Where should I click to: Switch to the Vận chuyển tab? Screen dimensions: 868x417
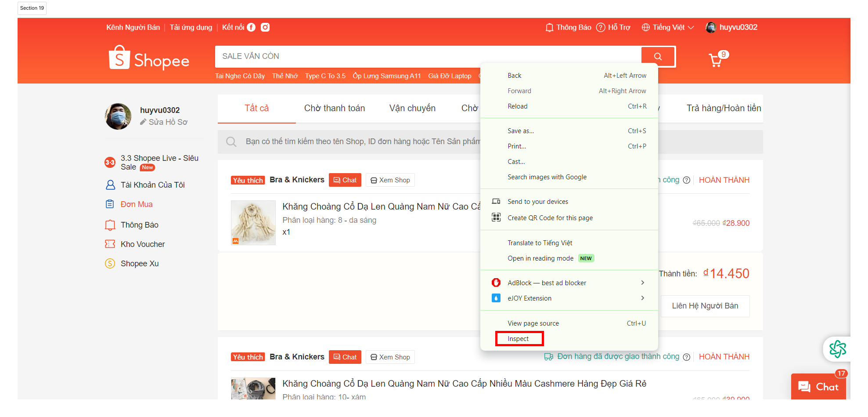point(412,108)
